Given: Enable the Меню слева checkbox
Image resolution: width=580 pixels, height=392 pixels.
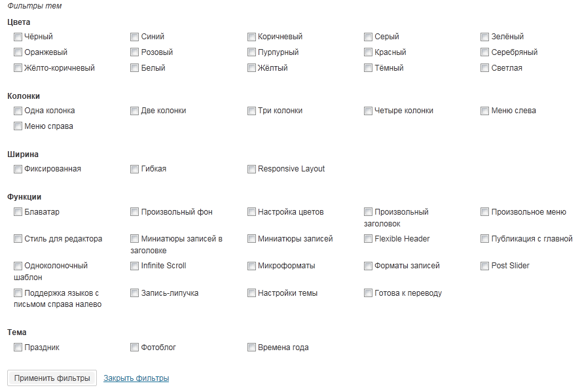Looking at the screenshot, I should 485,111.
